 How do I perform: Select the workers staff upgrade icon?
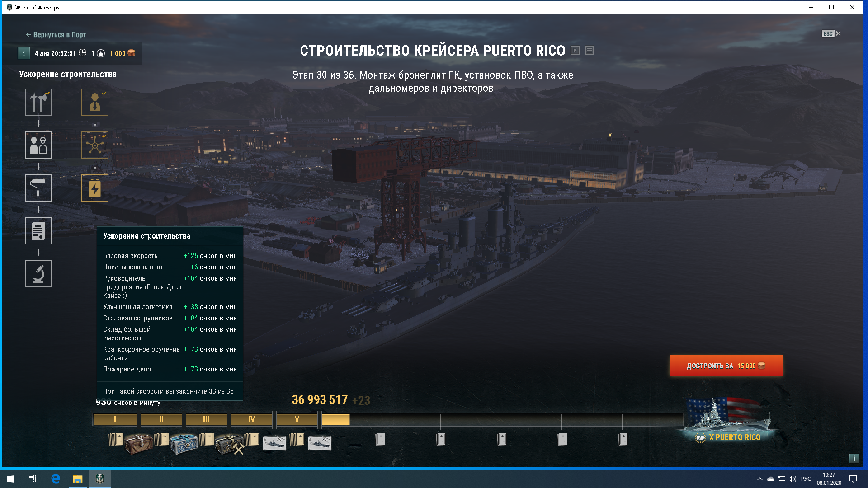(38, 145)
